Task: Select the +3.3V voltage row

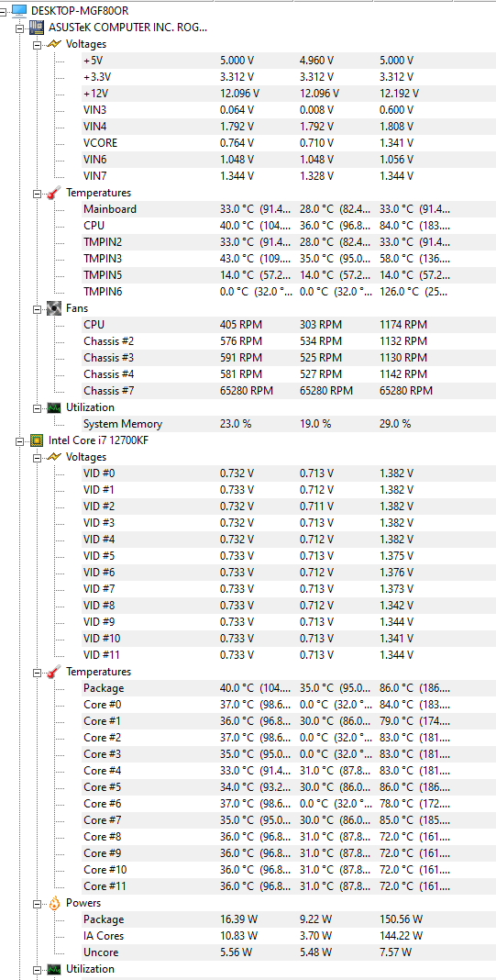Action: click(x=288, y=77)
